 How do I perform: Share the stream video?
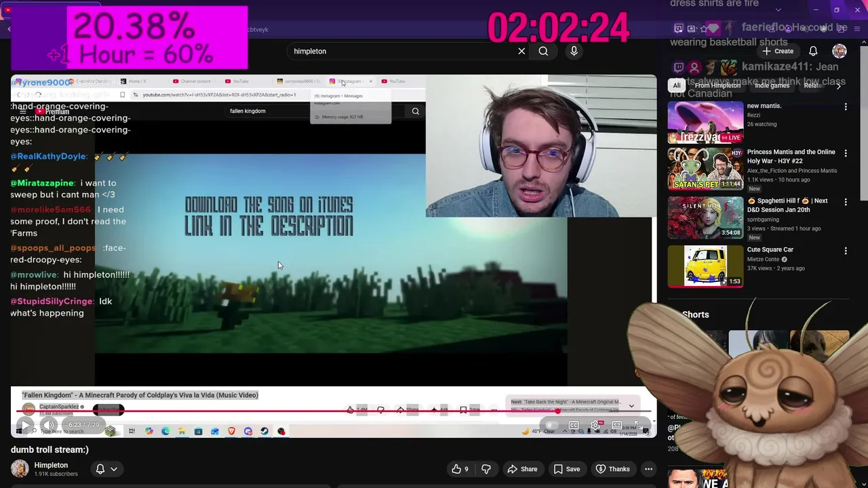(x=522, y=469)
